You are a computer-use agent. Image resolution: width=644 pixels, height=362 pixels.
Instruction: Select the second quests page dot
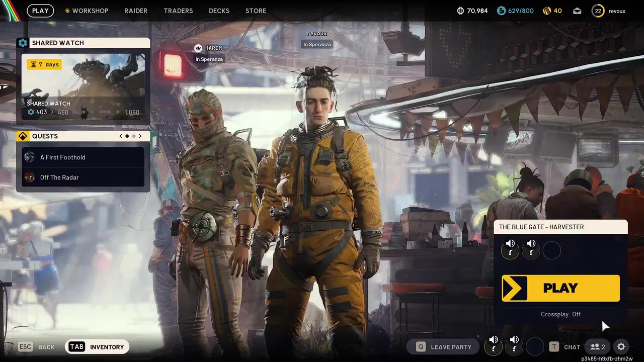tap(133, 136)
